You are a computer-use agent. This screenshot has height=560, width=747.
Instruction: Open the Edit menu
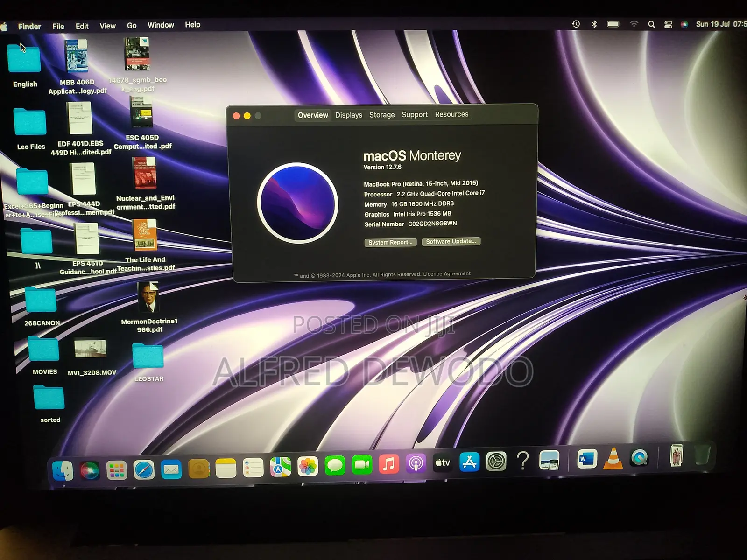(x=82, y=26)
